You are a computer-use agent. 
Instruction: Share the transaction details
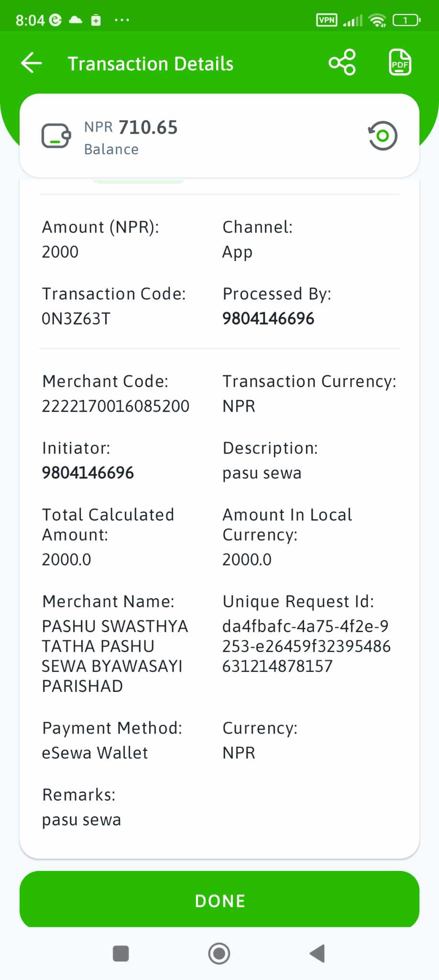point(342,63)
